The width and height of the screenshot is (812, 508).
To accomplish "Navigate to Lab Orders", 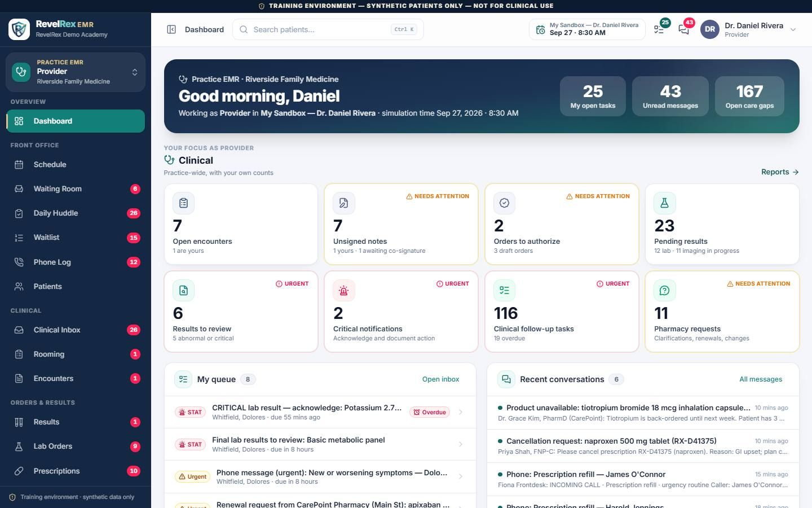I will click(x=76, y=446).
